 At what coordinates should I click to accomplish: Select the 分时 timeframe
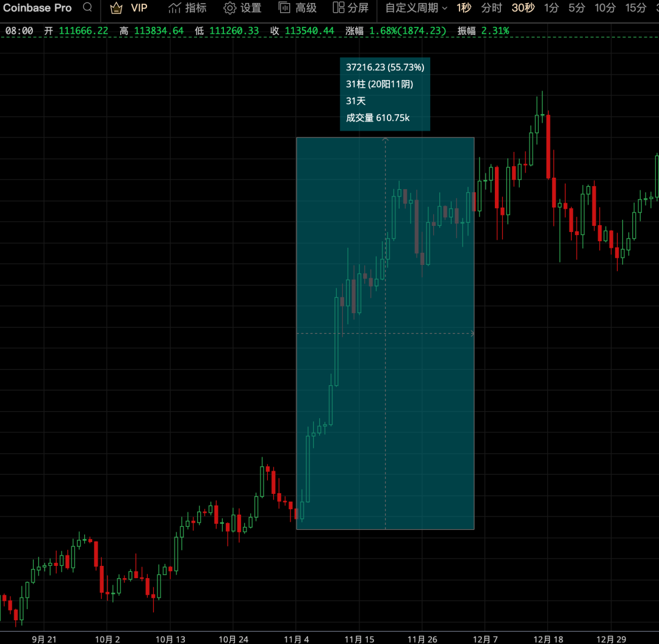(x=491, y=8)
